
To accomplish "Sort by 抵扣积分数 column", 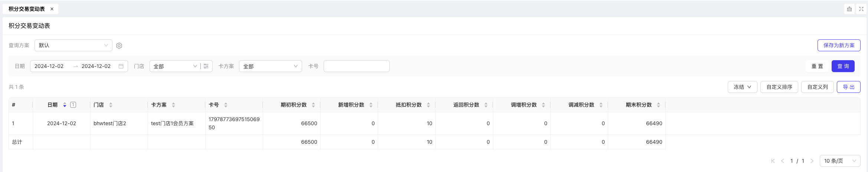I will [428, 105].
